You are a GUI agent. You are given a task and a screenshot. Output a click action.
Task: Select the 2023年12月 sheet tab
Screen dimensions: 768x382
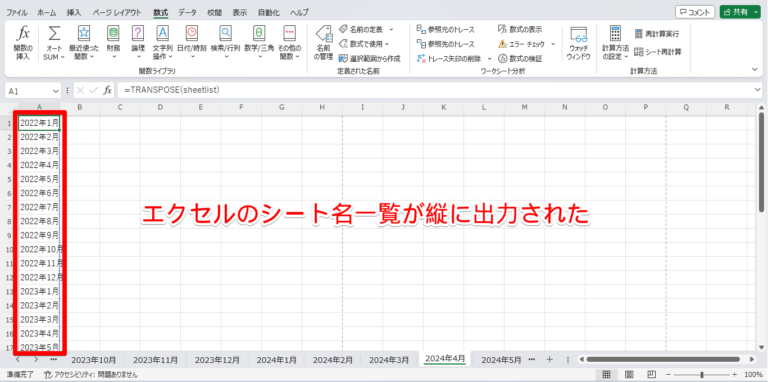(217, 360)
